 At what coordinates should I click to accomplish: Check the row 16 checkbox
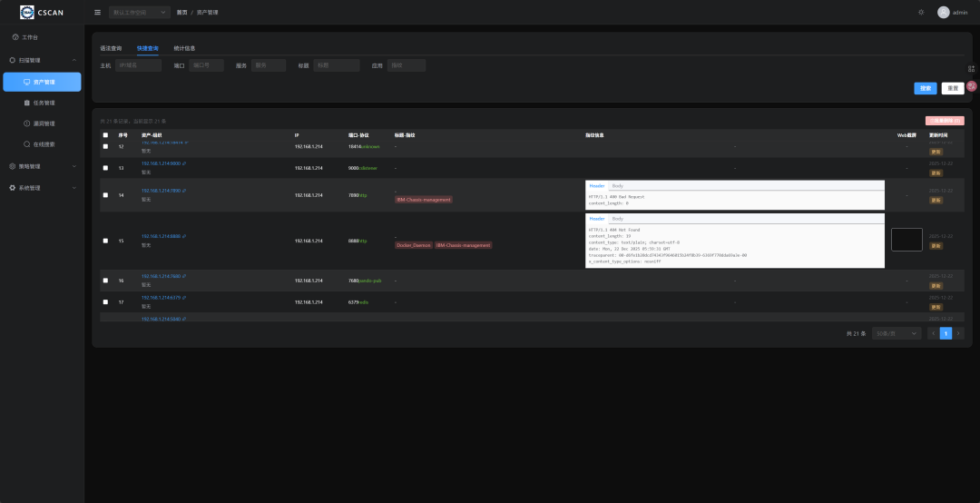105,281
